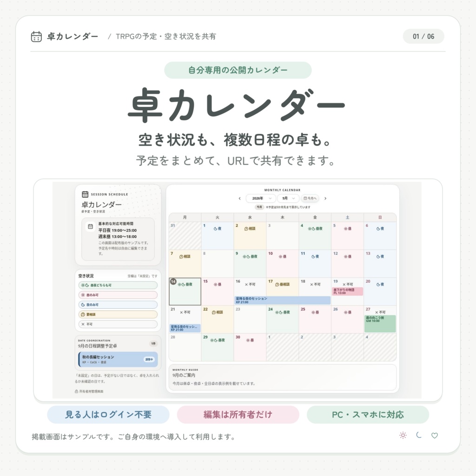Screen dimensions: 476x476
Task: Click the 今月へ button
Action: (x=310, y=198)
